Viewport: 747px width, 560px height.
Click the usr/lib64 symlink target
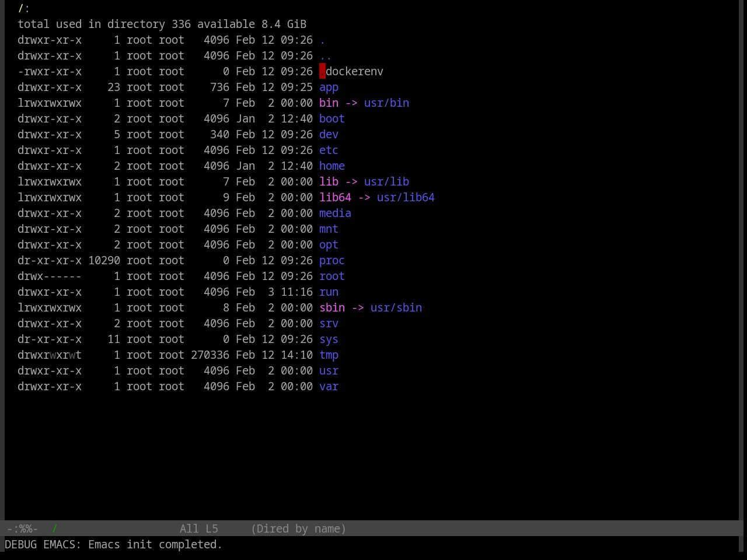pos(406,197)
